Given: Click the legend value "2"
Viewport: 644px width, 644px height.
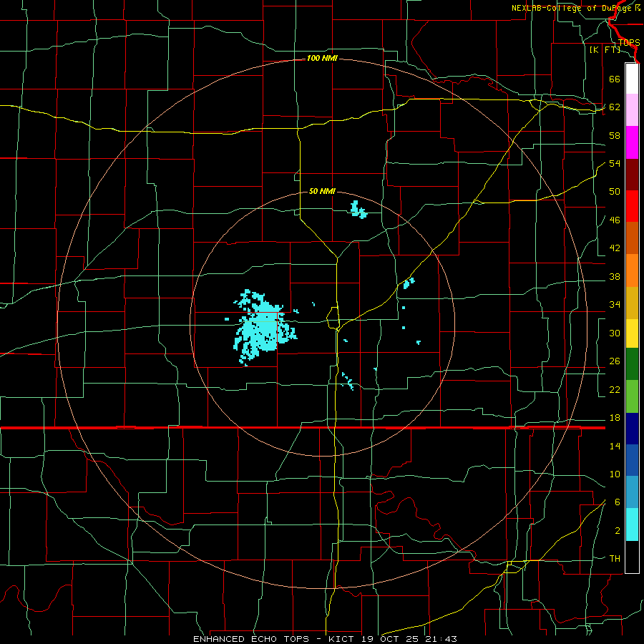Looking at the screenshot, I should click(617, 531).
